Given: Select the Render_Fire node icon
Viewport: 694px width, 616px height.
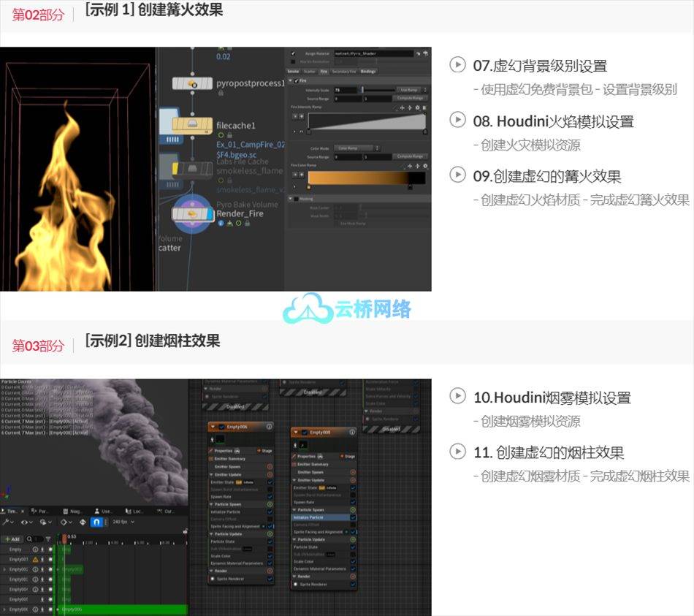Looking at the screenshot, I should click(x=192, y=214).
